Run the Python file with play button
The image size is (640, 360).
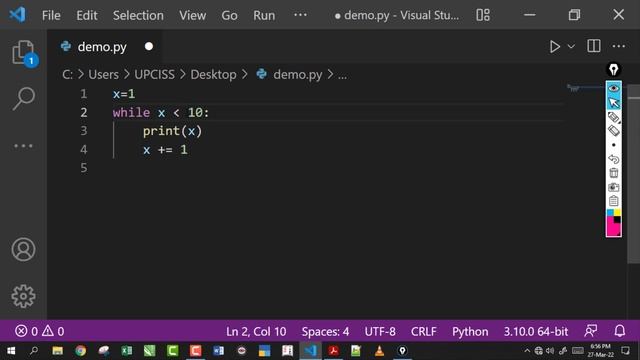[x=554, y=47]
